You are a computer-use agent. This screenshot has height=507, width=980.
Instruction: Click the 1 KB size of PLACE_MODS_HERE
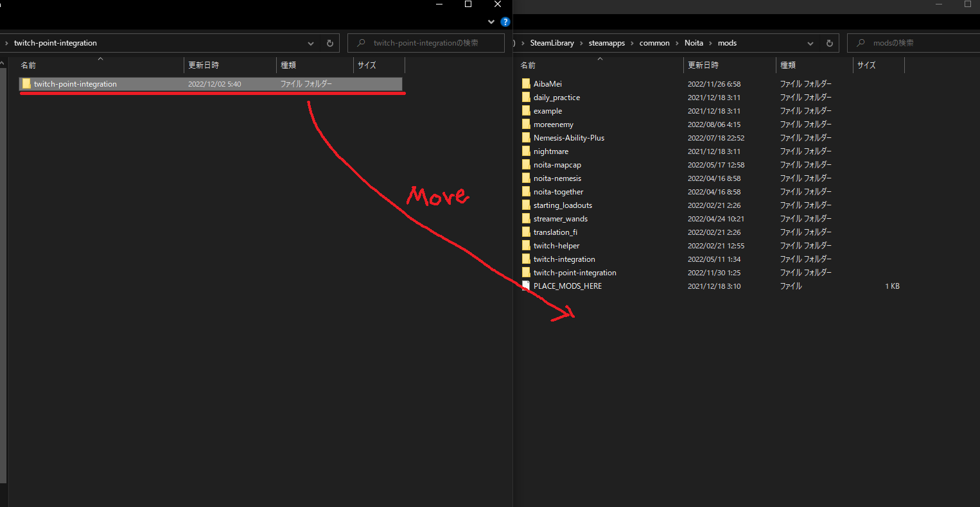pyautogui.click(x=892, y=286)
